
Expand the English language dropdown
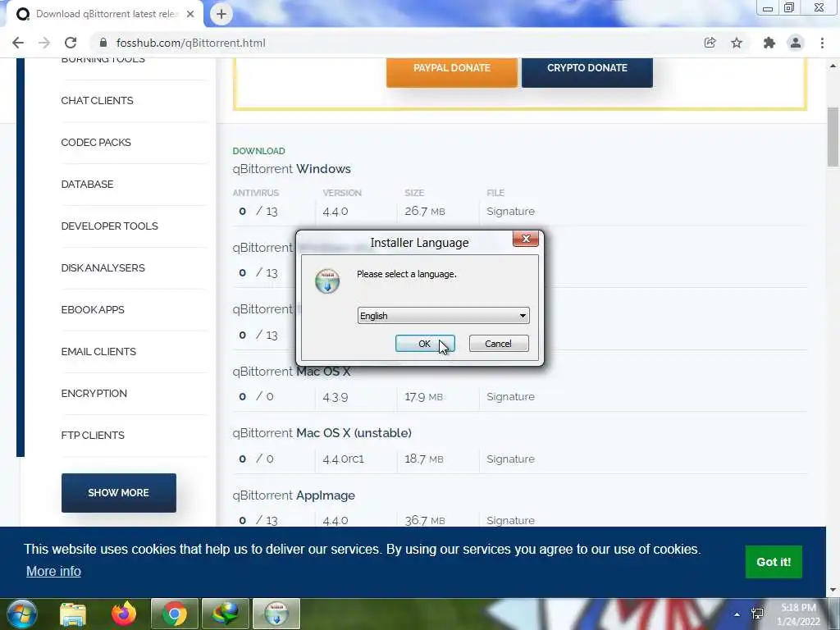click(443, 316)
